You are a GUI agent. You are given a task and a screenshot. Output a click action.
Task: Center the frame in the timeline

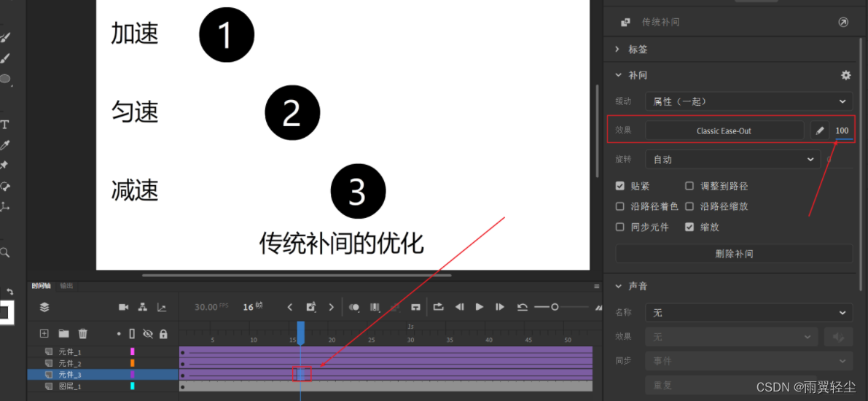click(x=415, y=307)
